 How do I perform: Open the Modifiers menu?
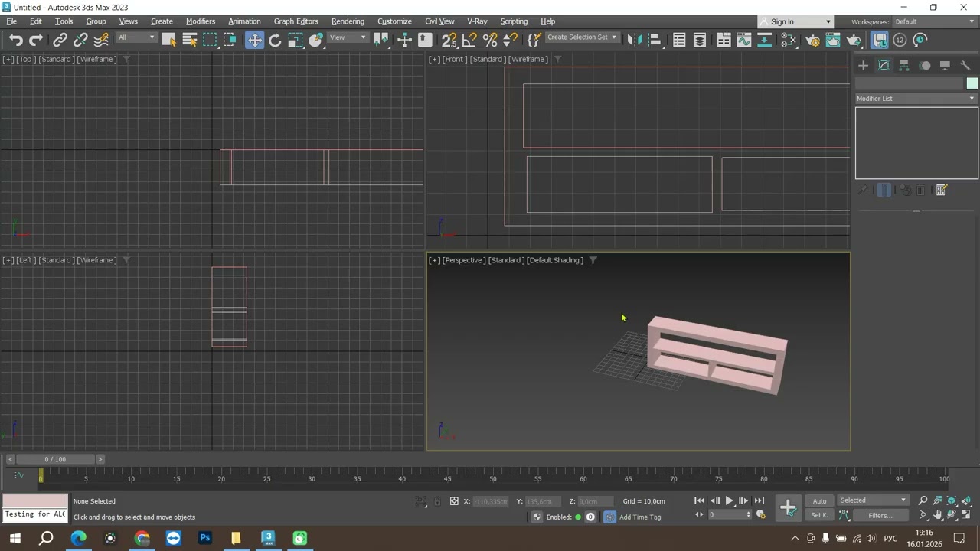(201, 21)
